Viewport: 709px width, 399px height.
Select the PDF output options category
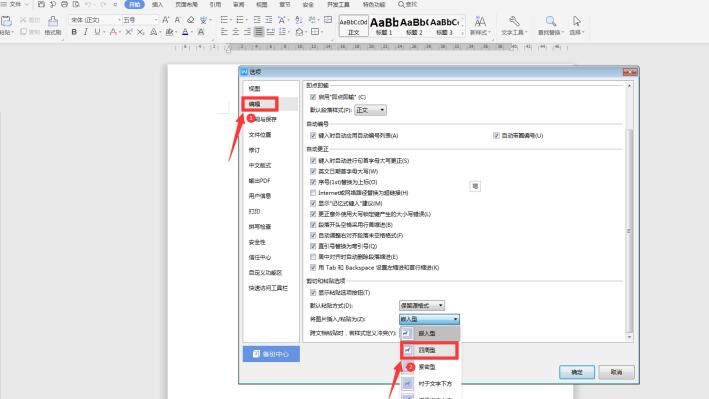(260, 180)
